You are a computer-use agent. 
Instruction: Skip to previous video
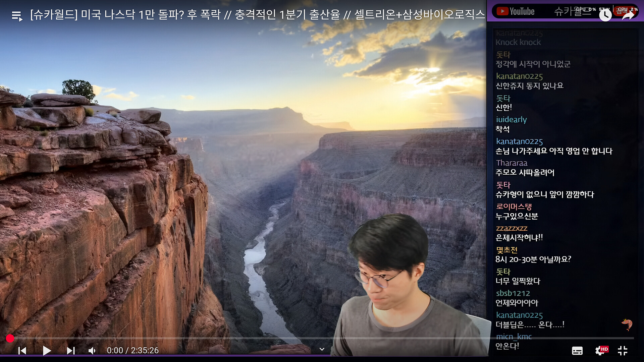click(x=22, y=351)
